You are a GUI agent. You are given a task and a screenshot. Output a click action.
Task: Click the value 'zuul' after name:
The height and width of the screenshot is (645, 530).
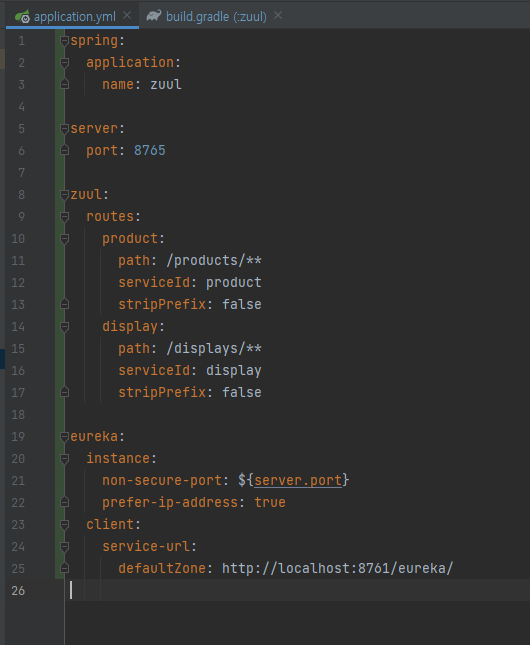click(x=166, y=84)
